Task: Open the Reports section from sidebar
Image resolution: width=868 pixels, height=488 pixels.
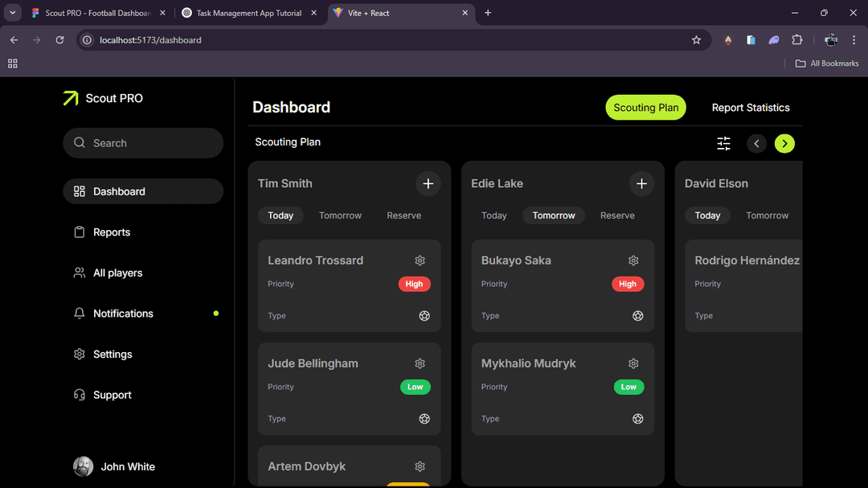Action: coord(113,232)
